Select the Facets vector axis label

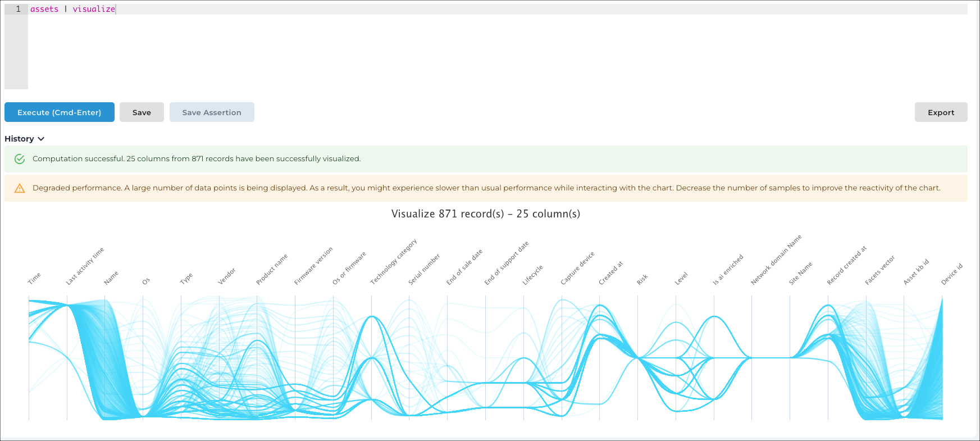coord(879,270)
